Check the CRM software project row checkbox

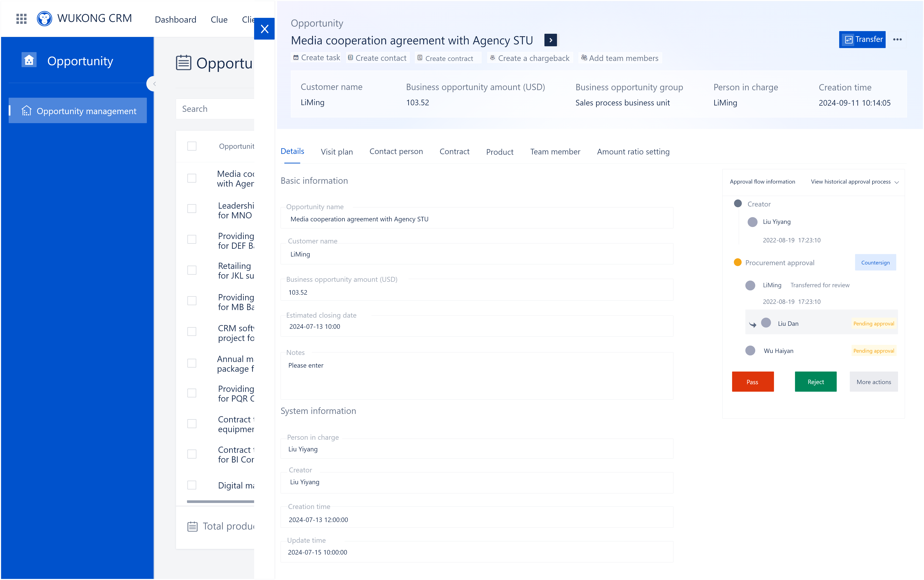[192, 332]
